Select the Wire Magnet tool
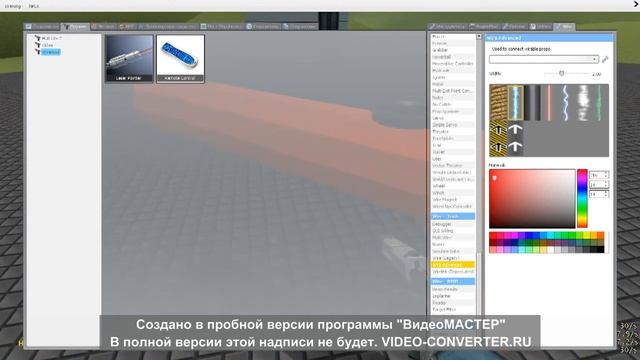This screenshot has height=360, width=640. [x=452, y=200]
